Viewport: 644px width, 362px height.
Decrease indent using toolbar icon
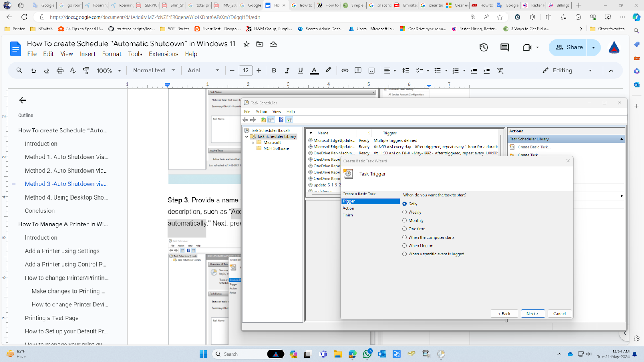(x=474, y=70)
